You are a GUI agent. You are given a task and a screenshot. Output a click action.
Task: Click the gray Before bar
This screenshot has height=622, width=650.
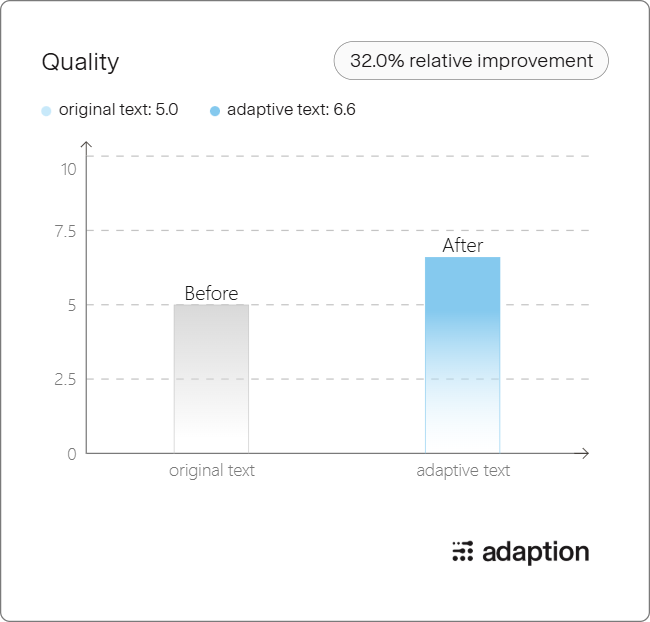click(x=211, y=379)
